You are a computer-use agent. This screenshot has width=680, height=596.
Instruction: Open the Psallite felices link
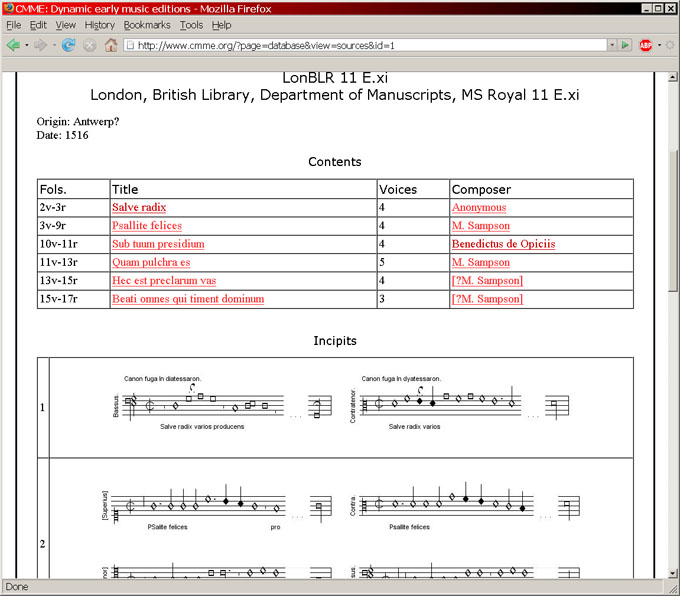coord(147,226)
